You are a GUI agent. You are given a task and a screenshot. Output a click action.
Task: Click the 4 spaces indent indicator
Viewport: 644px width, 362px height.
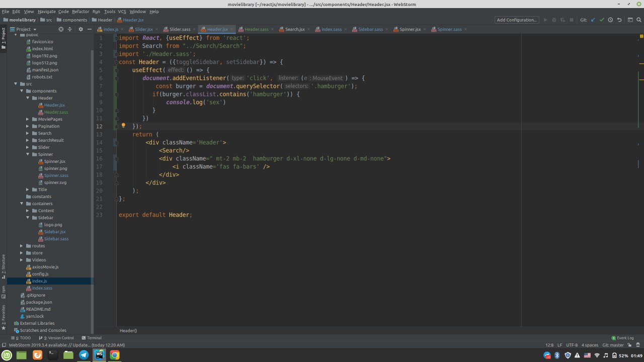pos(590,345)
